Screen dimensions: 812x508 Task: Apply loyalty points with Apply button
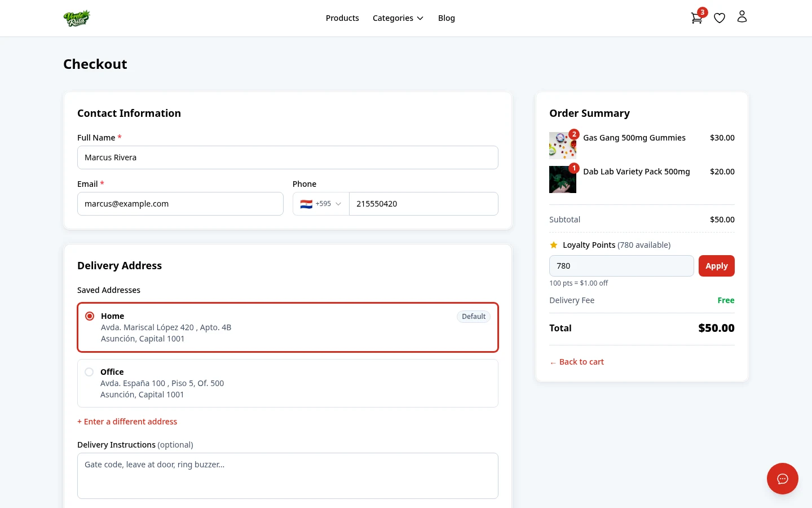[716, 265]
